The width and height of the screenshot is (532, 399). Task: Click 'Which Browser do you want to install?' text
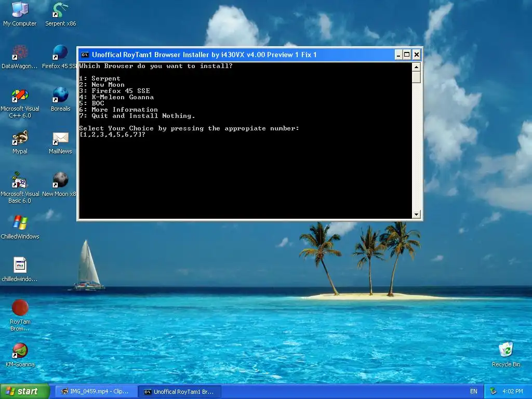pos(156,66)
